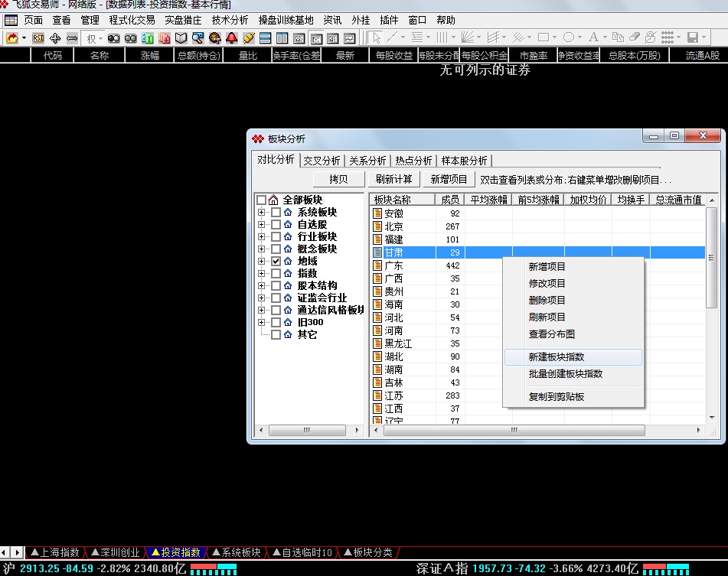Open the magnifier stock lookup icon
Viewport: 728px width, 576px height.
coord(196,37)
